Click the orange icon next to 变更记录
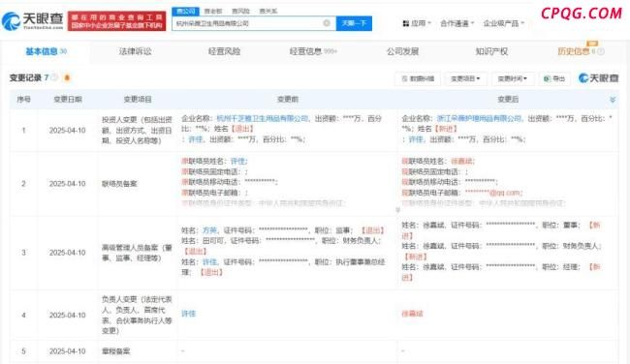Viewport: 630px width, 364px height. pos(67,77)
